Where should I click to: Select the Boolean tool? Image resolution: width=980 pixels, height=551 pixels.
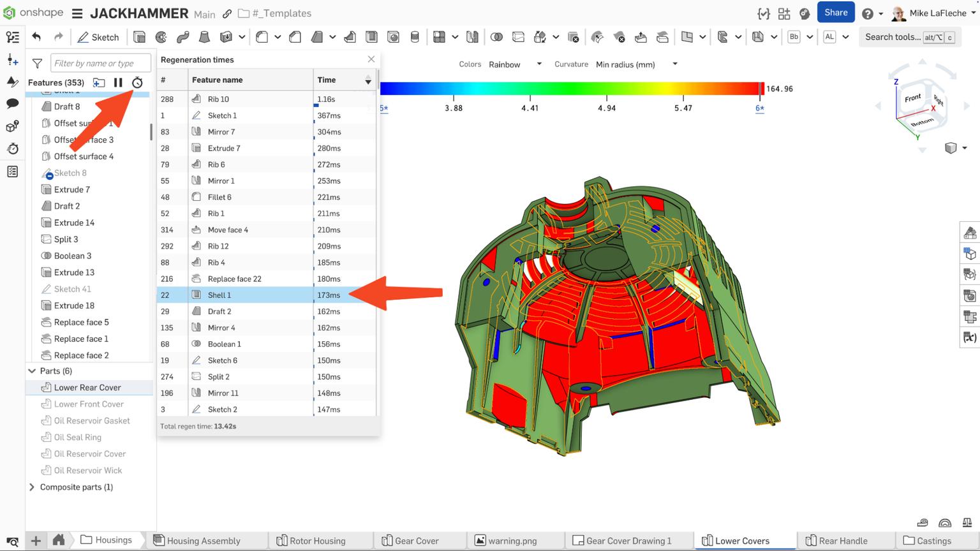coord(497,37)
